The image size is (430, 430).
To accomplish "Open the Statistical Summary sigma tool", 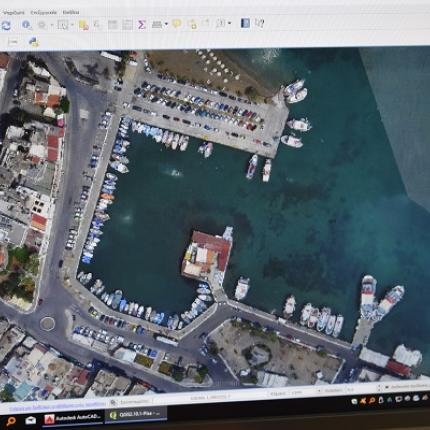I will click(142, 24).
